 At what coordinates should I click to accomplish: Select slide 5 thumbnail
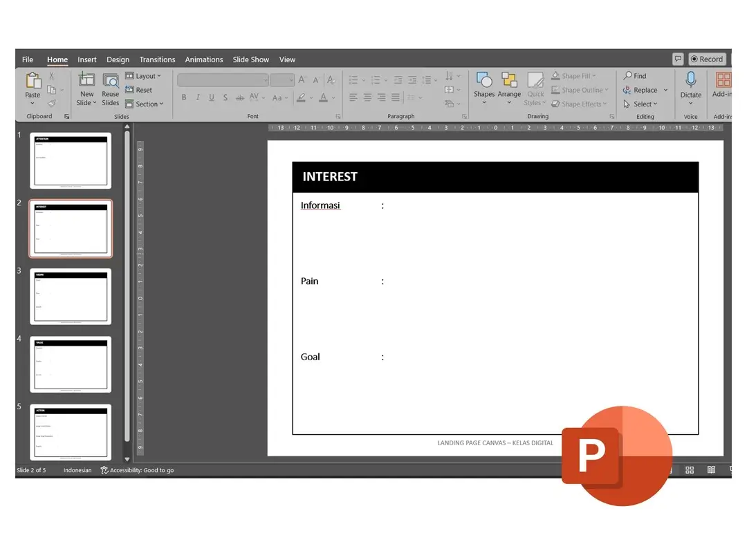pos(71,432)
